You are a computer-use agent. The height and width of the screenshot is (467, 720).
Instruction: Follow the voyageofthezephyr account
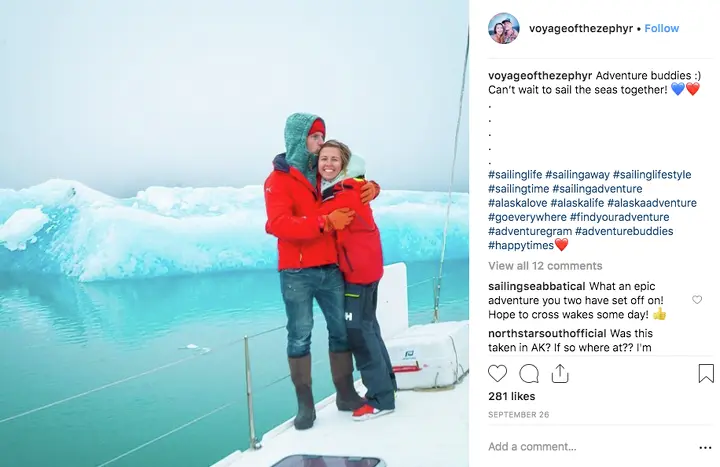coord(662,28)
